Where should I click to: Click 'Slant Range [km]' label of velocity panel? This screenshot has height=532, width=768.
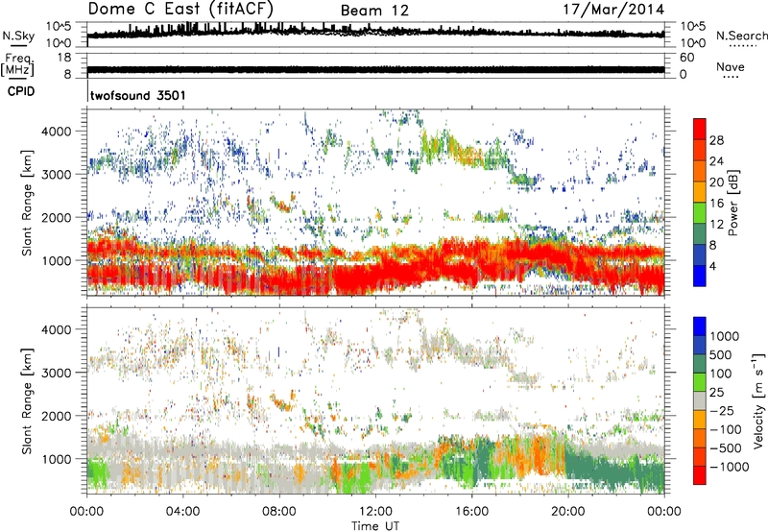(27, 401)
